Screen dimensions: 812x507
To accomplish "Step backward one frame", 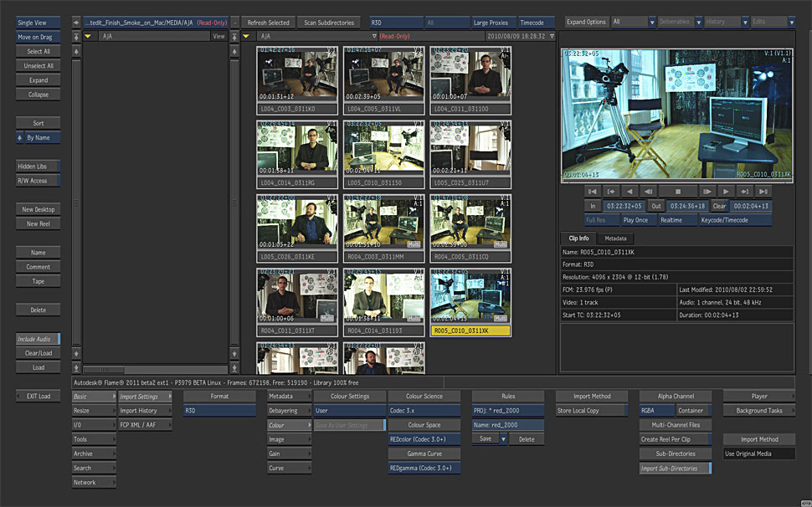I will click(648, 192).
